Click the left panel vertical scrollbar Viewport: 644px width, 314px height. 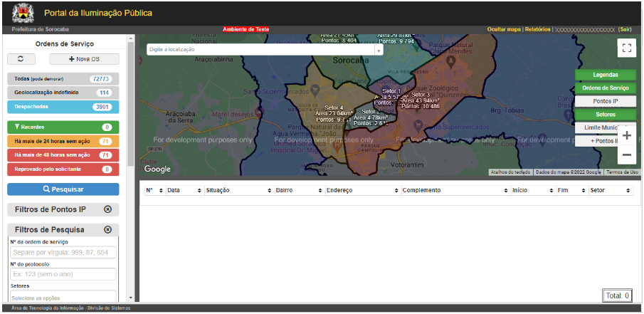pos(131,103)
